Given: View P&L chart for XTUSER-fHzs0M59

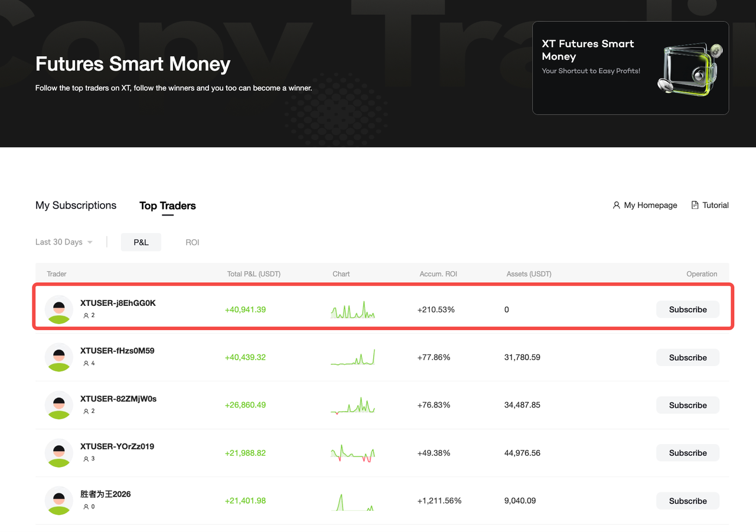Looking at the screenshot, I should (353, 357).
